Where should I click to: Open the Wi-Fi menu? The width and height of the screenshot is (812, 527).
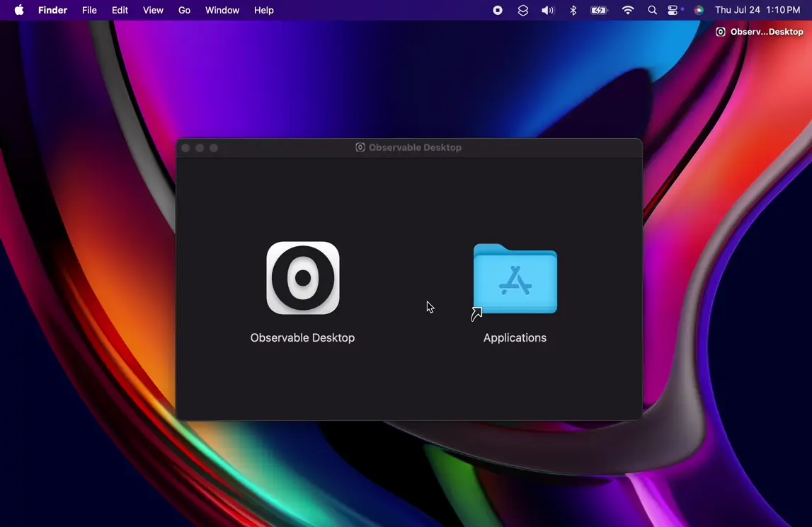[x=628, y=11]
